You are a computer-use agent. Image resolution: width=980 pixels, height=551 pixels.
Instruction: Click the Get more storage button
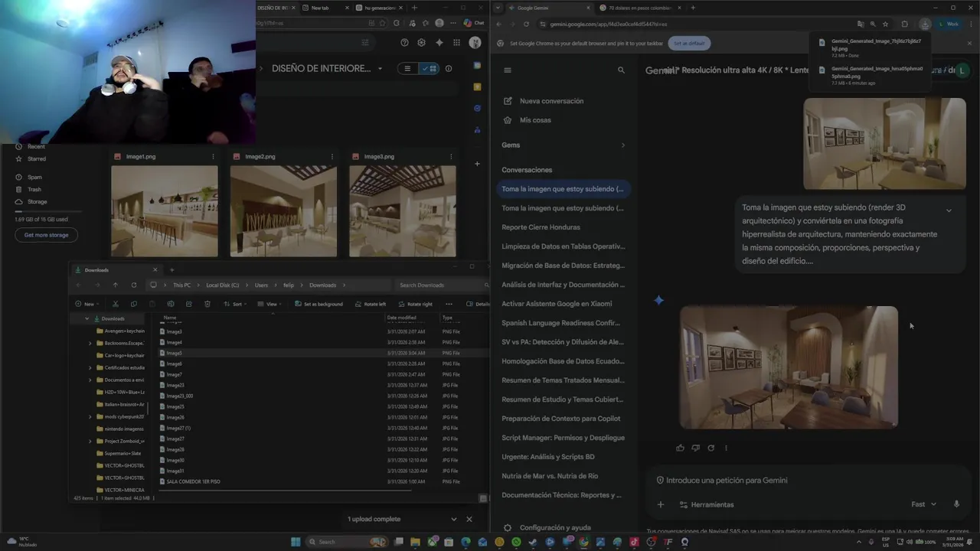(x=46, y=235)
